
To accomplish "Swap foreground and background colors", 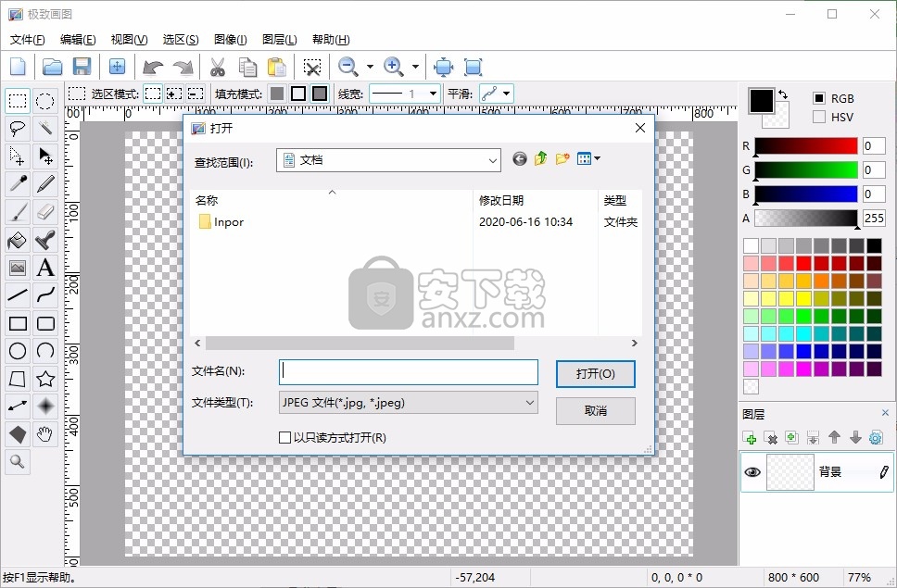I will (x=783, y=94).
